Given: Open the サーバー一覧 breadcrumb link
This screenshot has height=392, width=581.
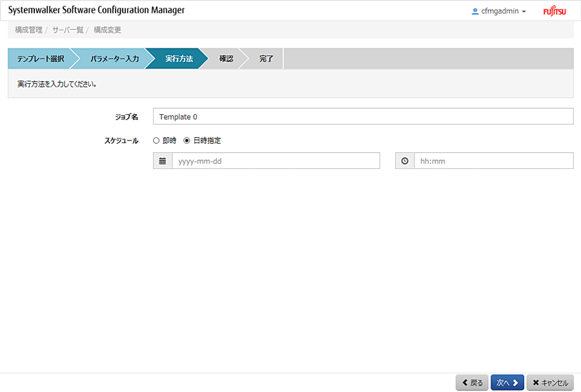Looking at the screenshot, I should (68, 30).
